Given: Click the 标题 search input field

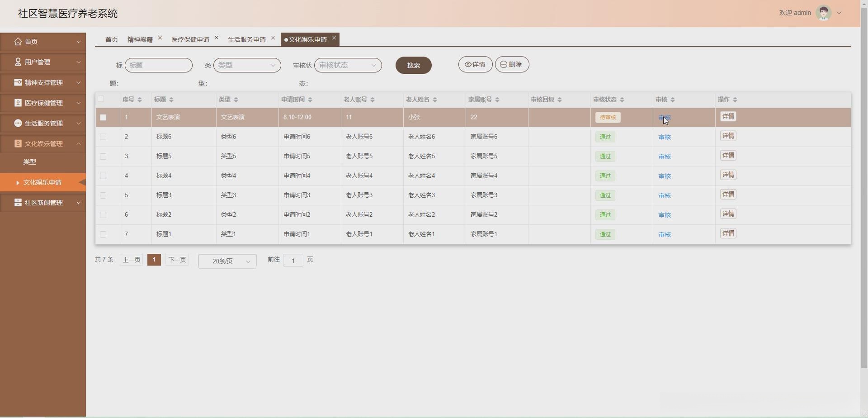Looking at the screenshot, I should 159,65.
